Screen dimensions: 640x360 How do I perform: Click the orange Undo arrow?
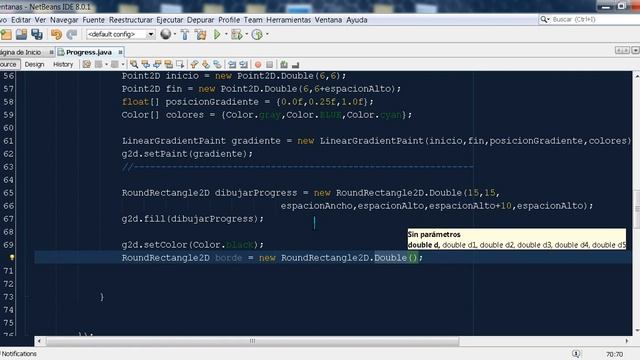point(56,35)
